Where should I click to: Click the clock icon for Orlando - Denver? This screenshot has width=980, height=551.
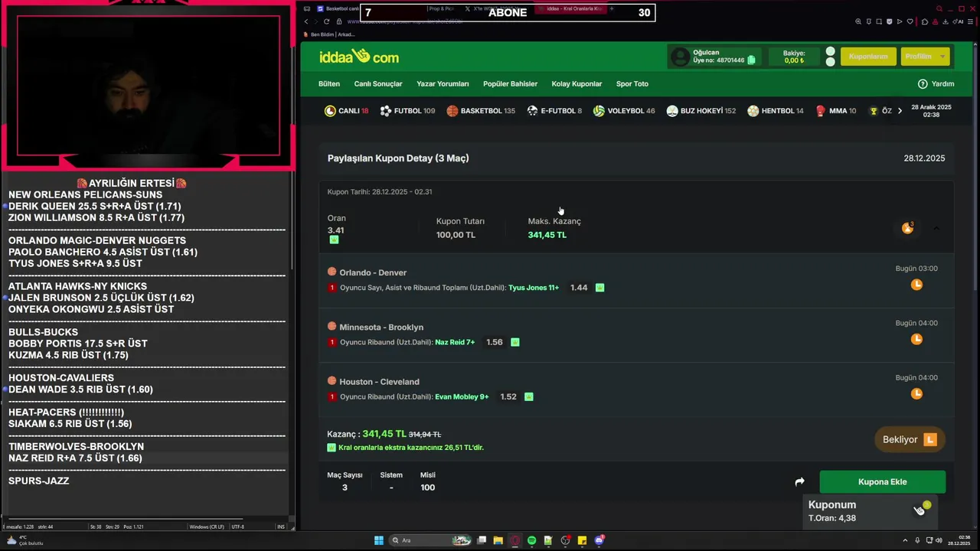click(x=916, y=285)
